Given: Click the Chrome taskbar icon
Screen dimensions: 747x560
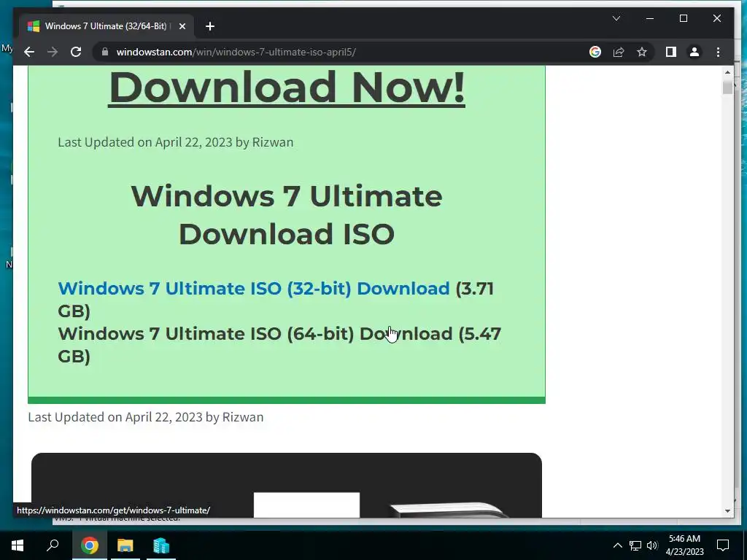Looking at the screenshot, I should [x=89, y=545].
